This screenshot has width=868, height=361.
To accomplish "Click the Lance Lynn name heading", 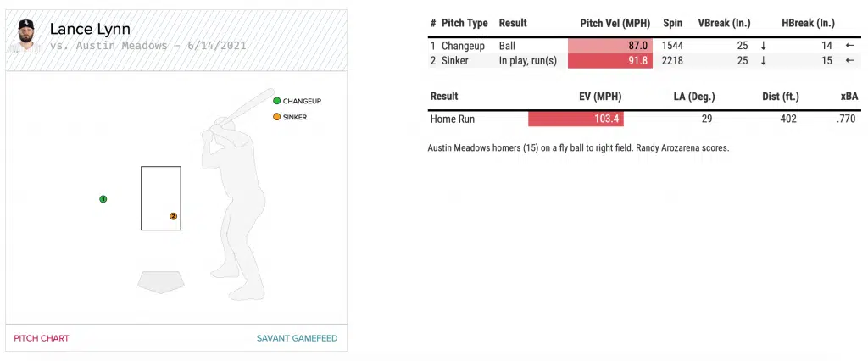I will [x=90, y=30].
